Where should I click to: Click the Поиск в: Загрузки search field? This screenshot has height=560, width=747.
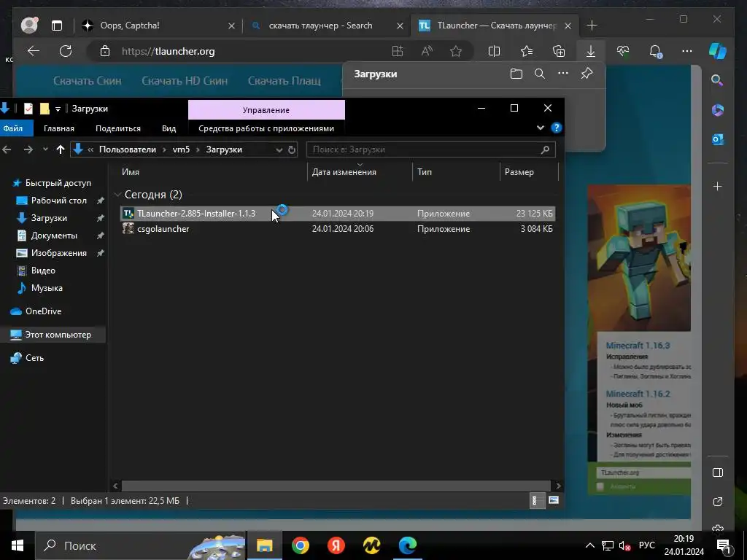430,149
